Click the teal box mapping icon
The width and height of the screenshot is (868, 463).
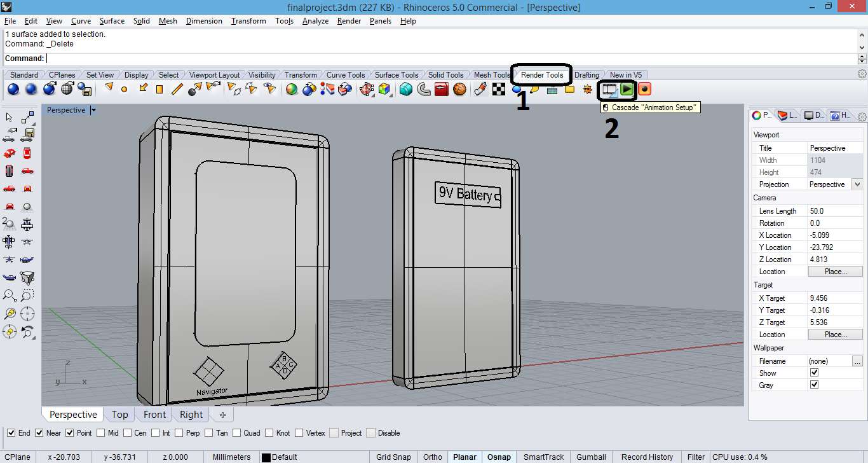coord(406,90)
